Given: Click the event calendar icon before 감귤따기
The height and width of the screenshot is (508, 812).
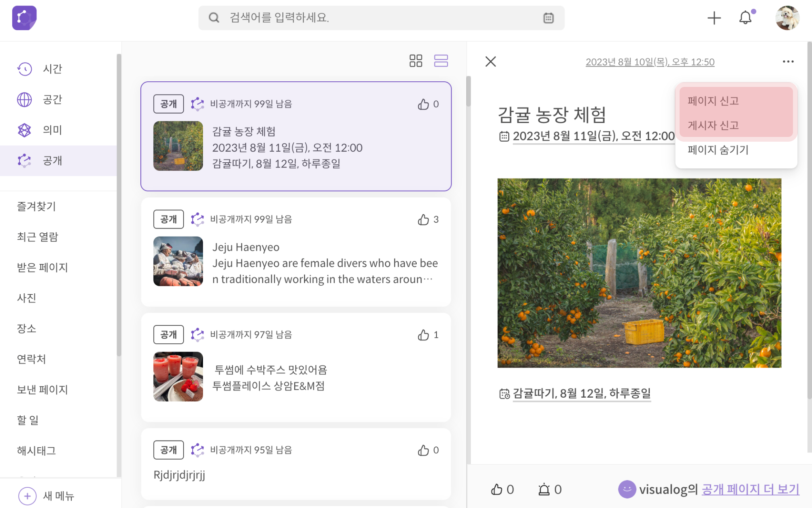Looking at the screenshot, I should (x=504, y=394).
